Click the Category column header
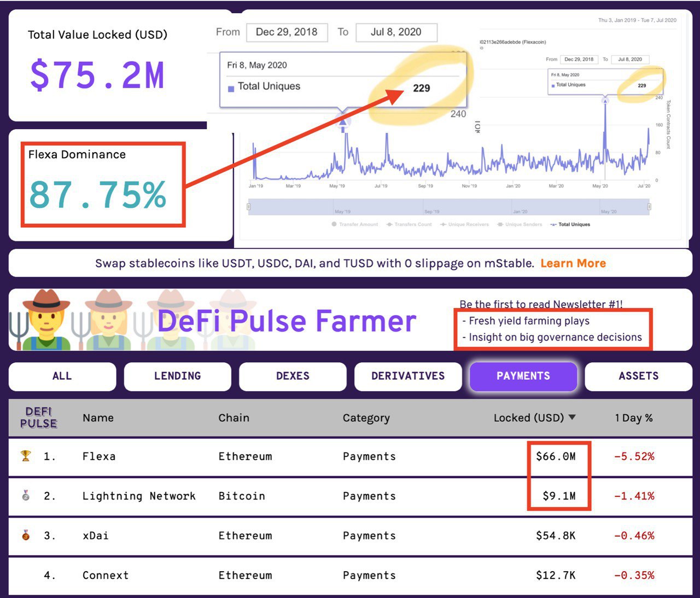700x598 pixels. click(x=366, y=419)
